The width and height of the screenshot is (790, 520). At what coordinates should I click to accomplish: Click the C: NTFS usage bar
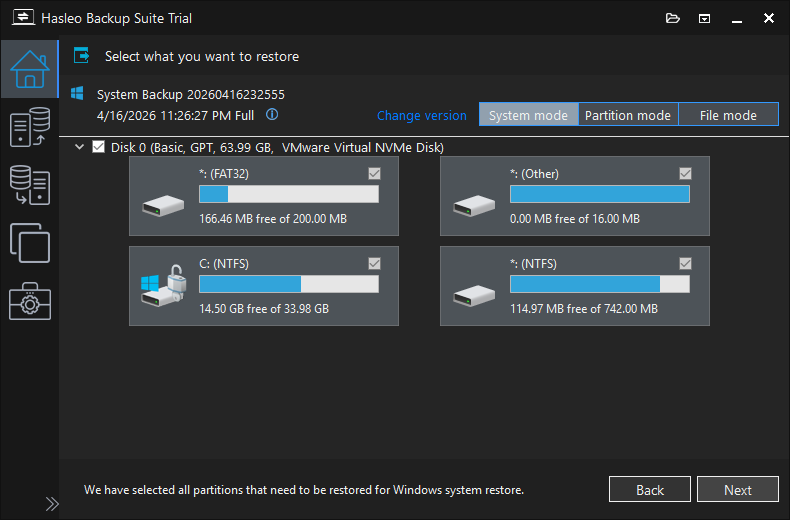pos(289,284)
